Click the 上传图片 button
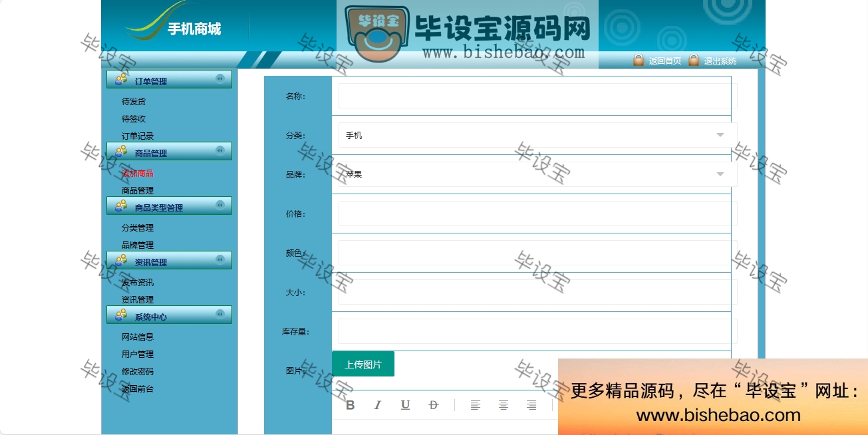This screenshot has height=435, width=868. pos(363,364)
